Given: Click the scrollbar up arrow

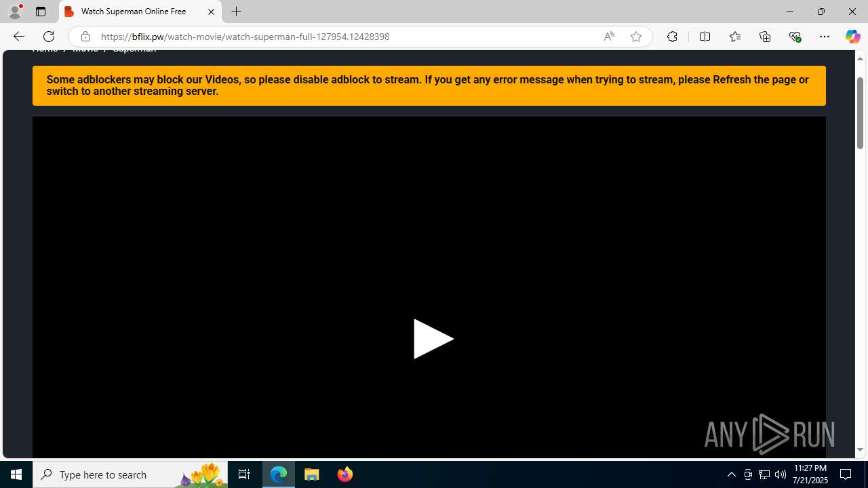Looking at the screenshot, I should [x=860, y=58].
